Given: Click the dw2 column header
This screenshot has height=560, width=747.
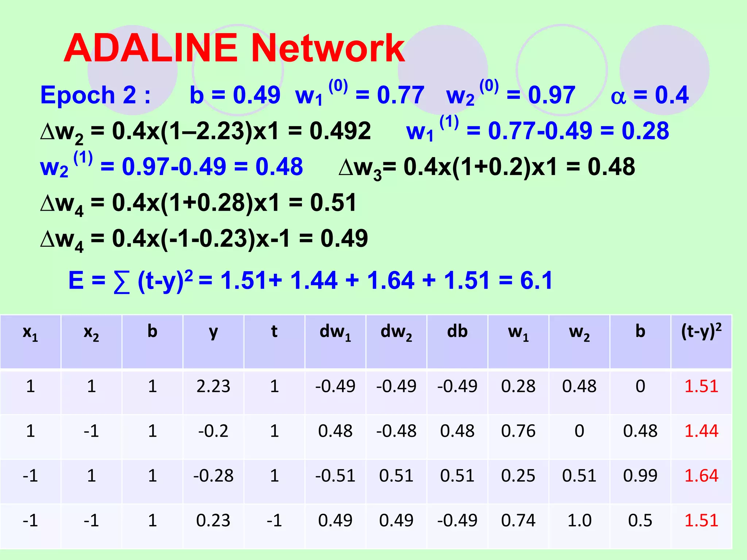Looking at the screenshot, I should (x=396, y=332).
